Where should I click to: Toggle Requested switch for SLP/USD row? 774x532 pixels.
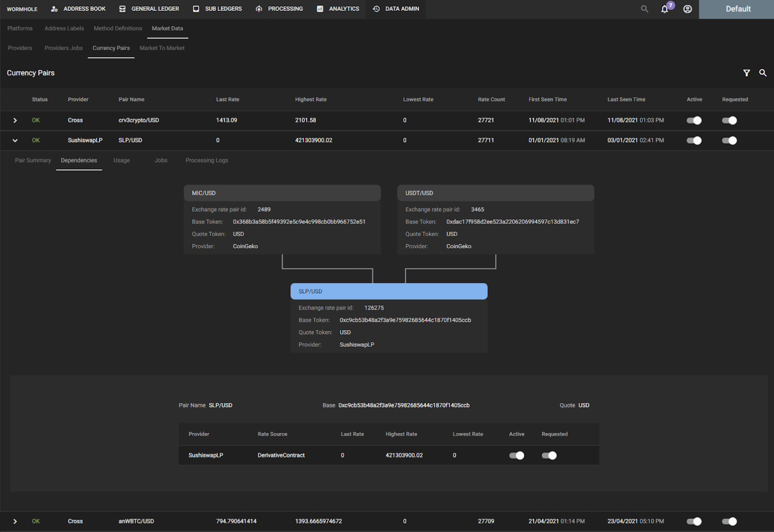point(729,140)
